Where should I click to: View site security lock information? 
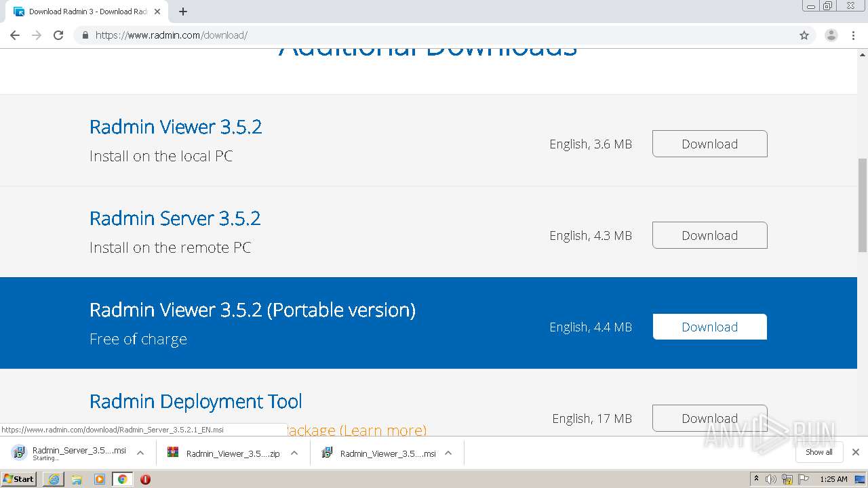point(85,35)
